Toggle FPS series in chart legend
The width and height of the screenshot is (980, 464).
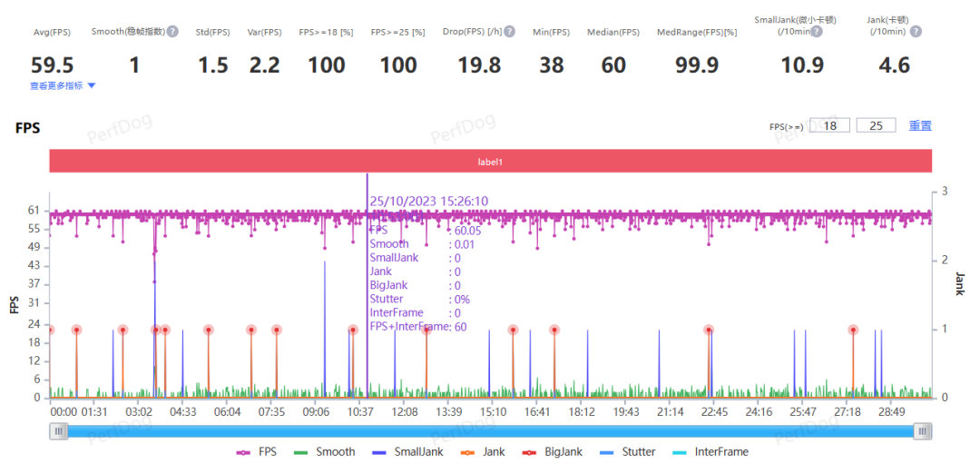258,452
